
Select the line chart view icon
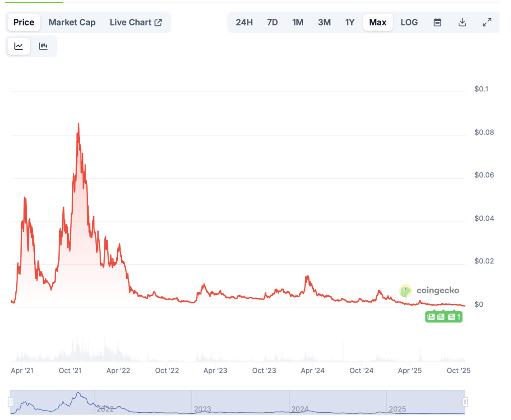coord(19,46)
